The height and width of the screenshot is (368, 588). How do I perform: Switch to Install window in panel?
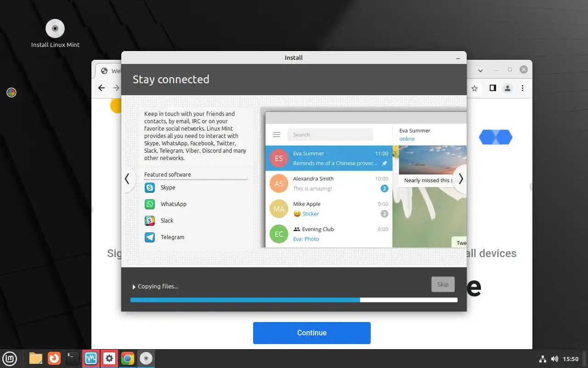pos(146,358)
